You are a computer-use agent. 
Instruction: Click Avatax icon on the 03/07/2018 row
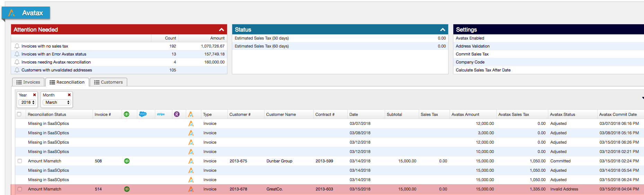tap(191, 124)
